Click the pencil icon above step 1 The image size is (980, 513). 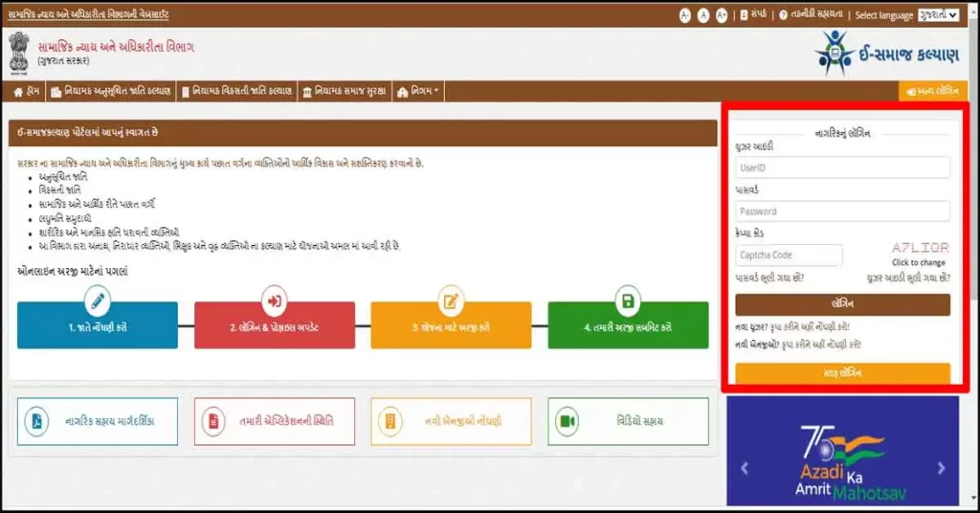(x=98, y=301)
